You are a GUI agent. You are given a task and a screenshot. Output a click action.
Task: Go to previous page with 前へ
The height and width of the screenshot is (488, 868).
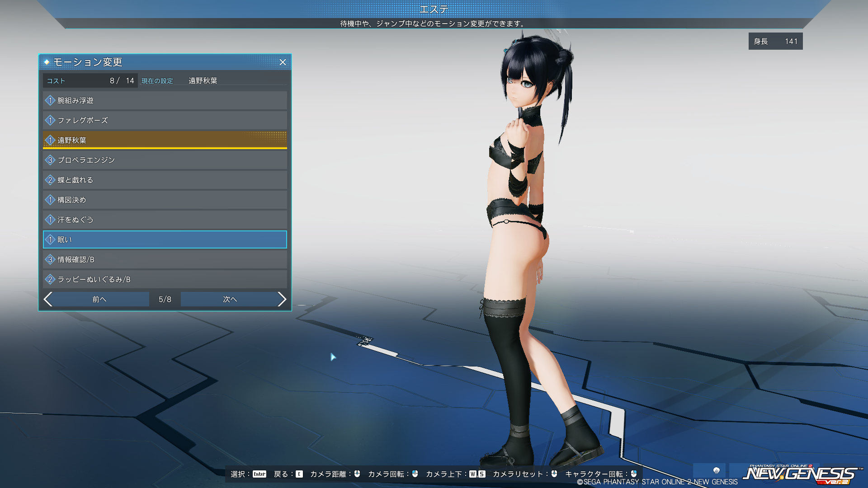tap(99, 299)
